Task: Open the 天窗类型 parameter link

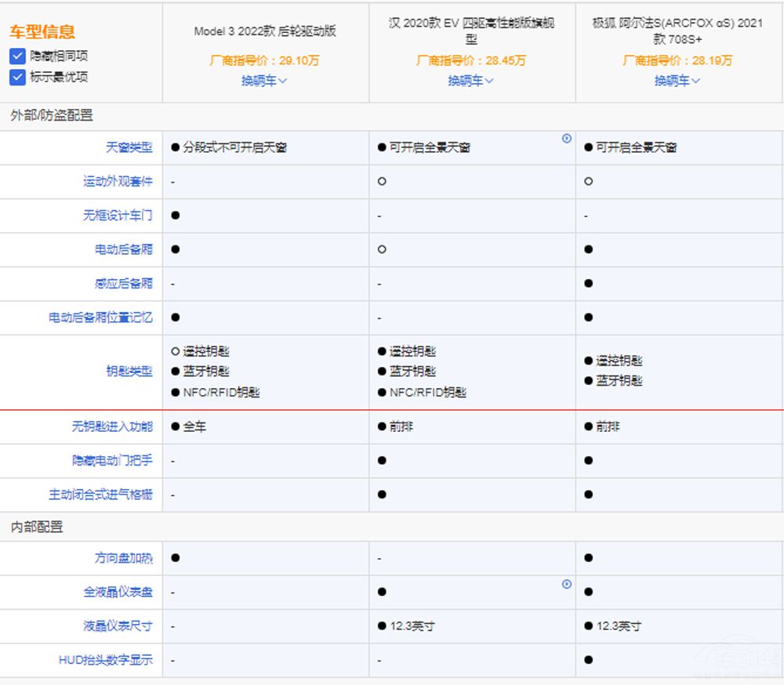Action: coord(129,147)
